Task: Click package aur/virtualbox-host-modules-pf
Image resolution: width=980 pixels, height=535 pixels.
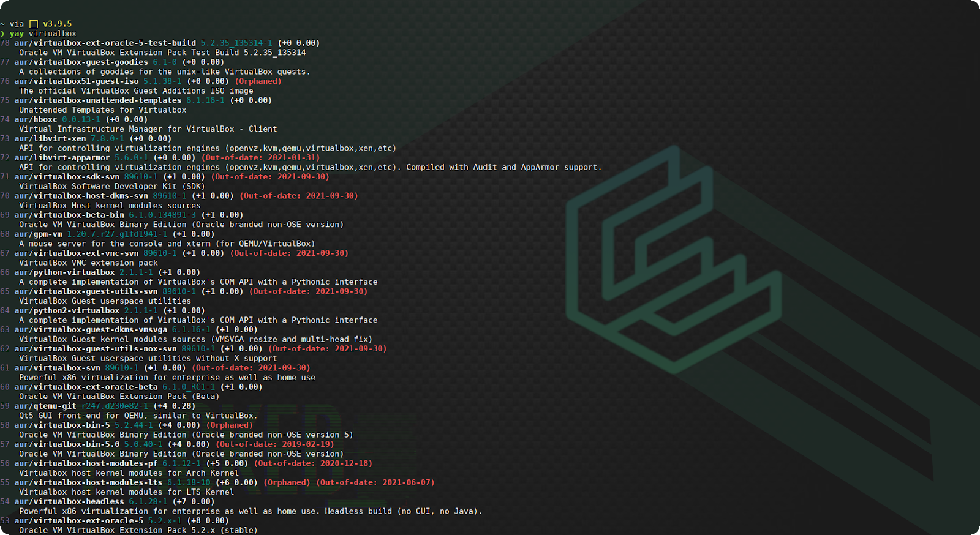Action: 86,463
